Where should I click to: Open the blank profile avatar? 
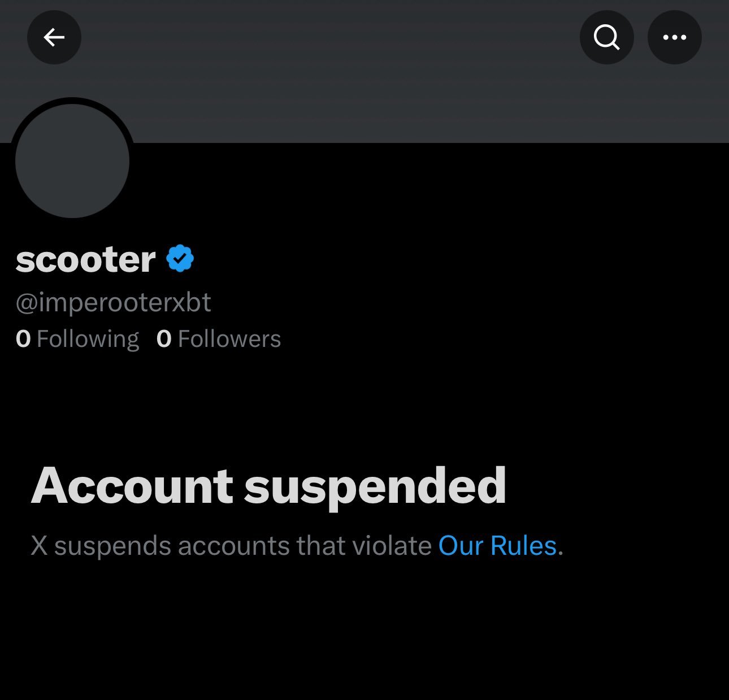coord(72,161)
